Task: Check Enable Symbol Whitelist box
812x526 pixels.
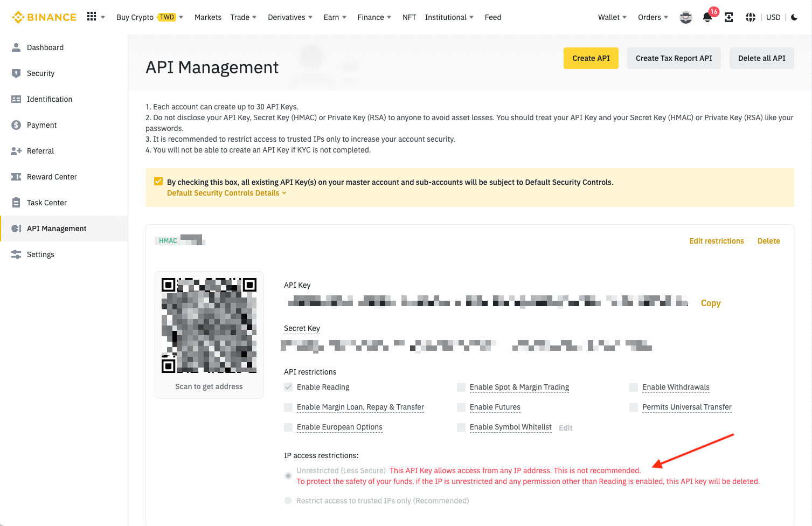Action: 461,427
